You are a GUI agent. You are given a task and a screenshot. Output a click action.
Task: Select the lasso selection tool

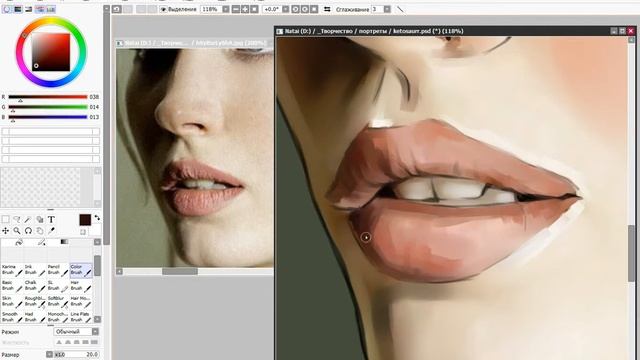(17, 220)
